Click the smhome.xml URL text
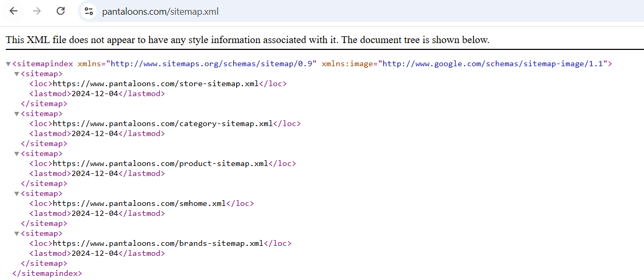The image size is (644, 280). 140,203
